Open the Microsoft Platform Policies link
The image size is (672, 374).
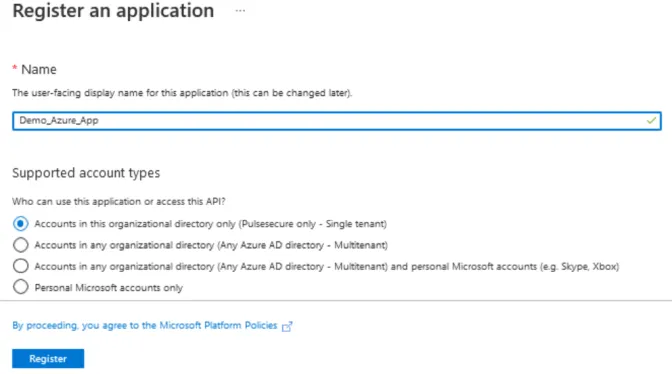point(145,326)
